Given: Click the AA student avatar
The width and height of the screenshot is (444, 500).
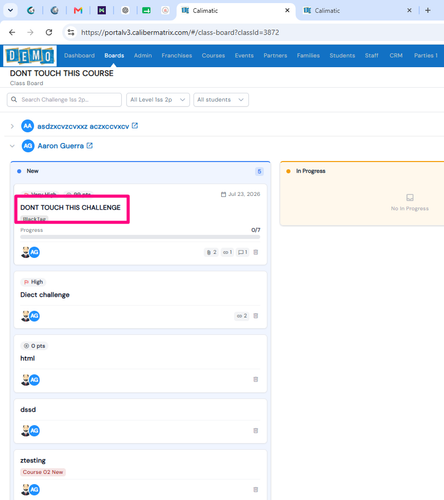Looking at the screenshot, I should click(x=28, y=126).
